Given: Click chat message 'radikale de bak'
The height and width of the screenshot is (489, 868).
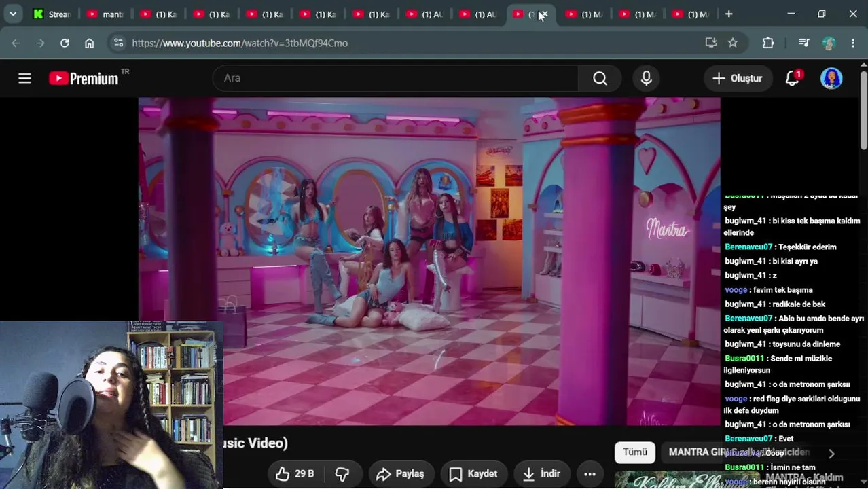Looking at the screenshot, I should click(x=799, y=304).
